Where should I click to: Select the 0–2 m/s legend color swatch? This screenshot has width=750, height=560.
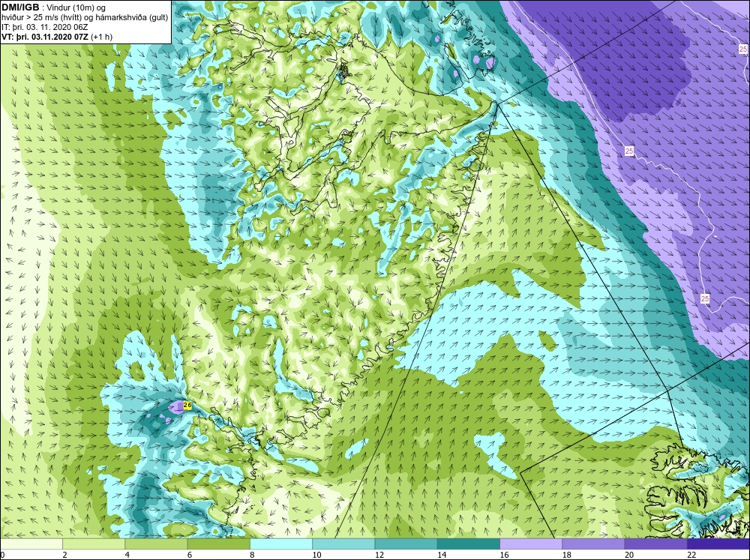31,544
